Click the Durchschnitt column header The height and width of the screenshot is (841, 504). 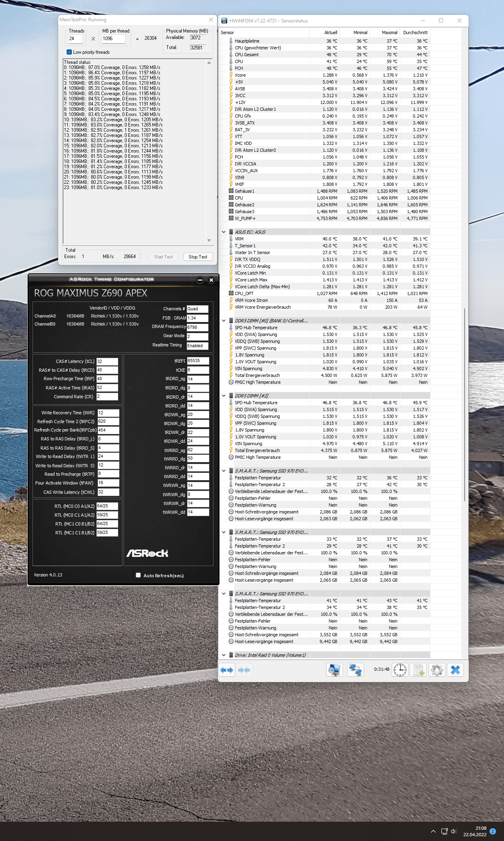(x=415, y=33)
